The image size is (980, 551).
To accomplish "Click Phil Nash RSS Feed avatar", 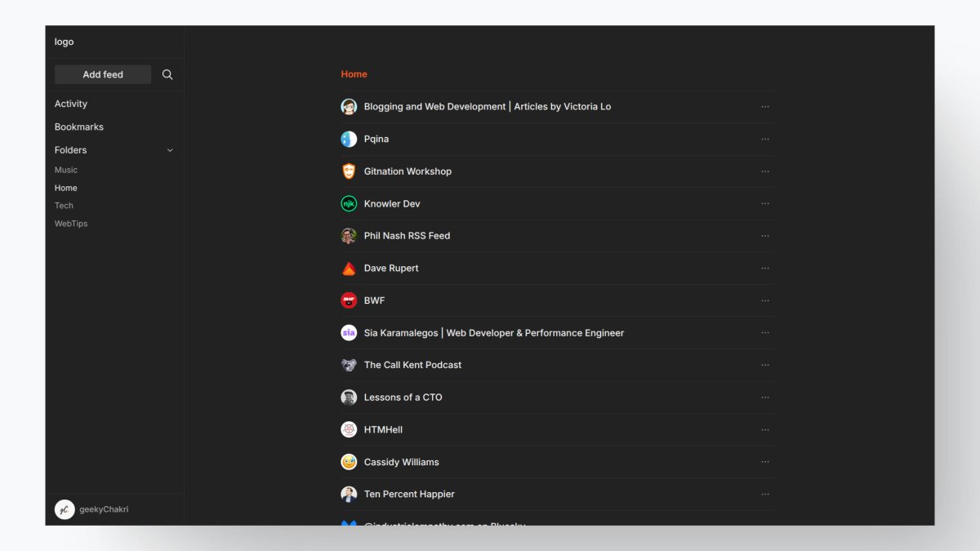I will pos(349,236).
